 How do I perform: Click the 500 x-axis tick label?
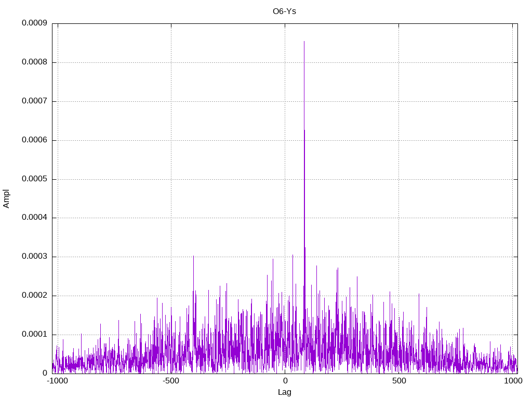pos(398,381)
